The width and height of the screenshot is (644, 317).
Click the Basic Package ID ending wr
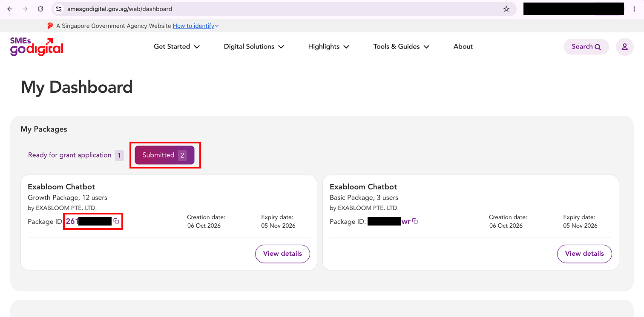[389, 221]
